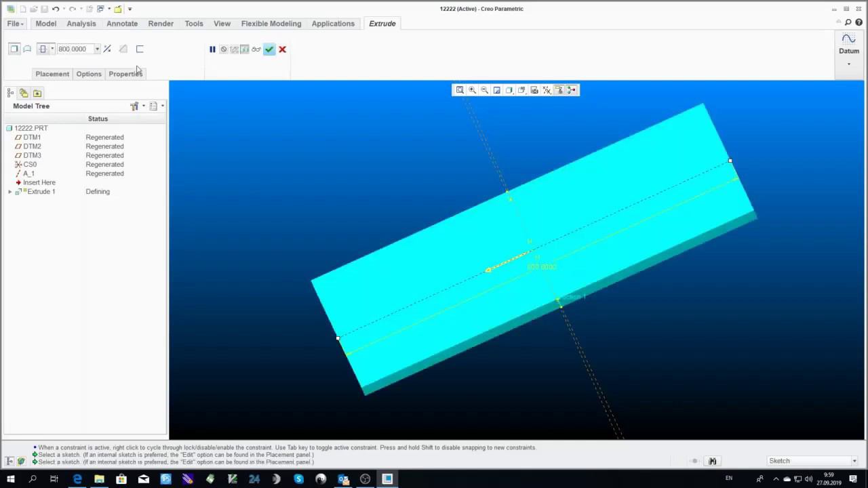Accept the extrude with green checkmark
Screen dimensions: 868x488
(269, 49)
